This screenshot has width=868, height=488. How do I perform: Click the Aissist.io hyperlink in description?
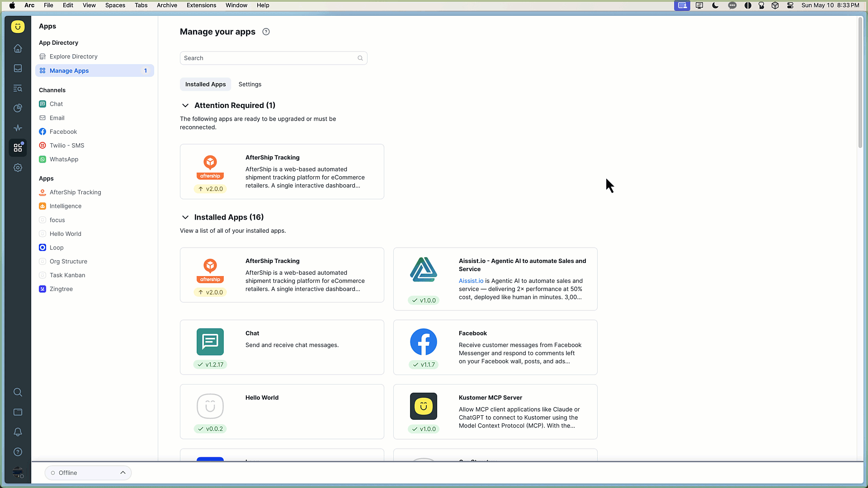(471, 281)
